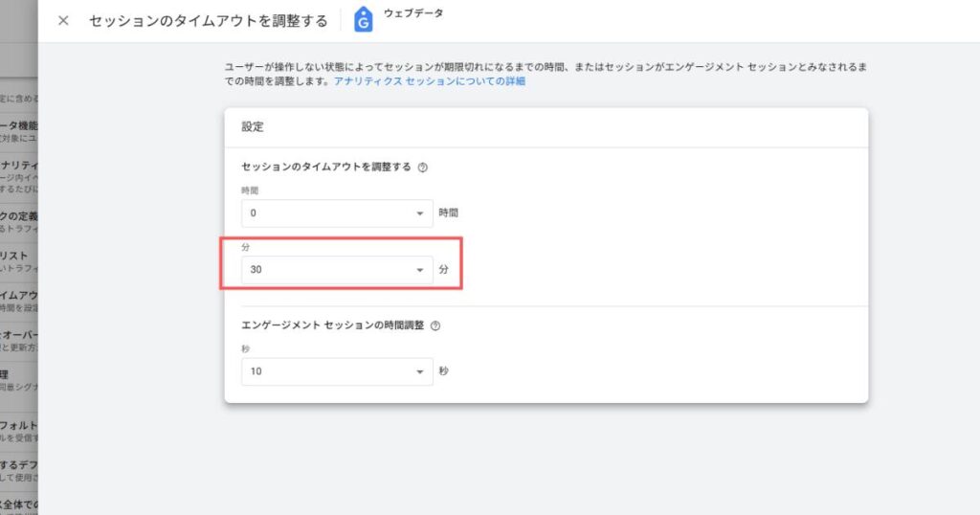Open アナリティクス セッションについての詳細 link

(x=429, y=82)
